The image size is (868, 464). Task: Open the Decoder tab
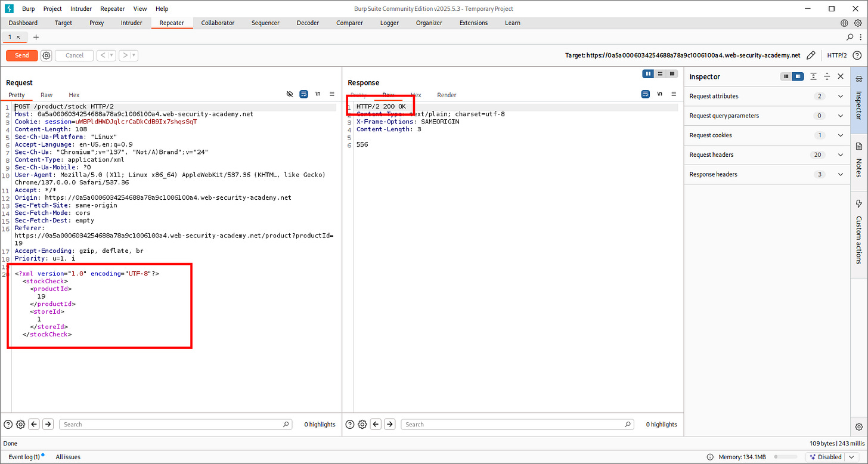[x=308, y=23]
